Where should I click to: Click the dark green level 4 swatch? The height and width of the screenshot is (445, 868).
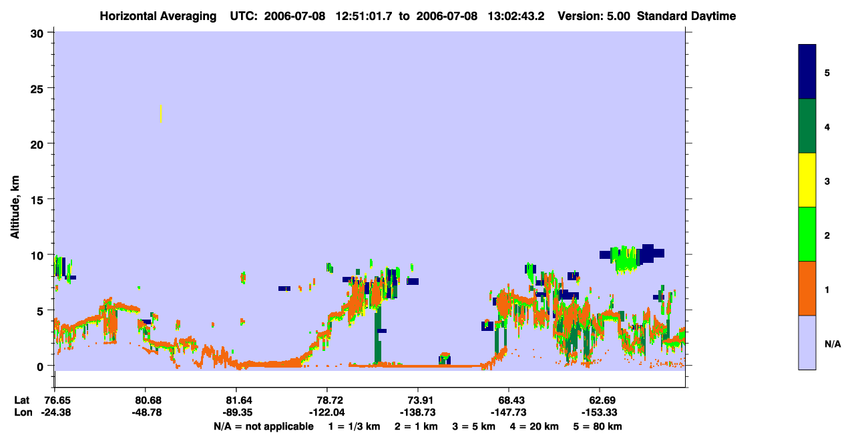(x=807, y=126)
